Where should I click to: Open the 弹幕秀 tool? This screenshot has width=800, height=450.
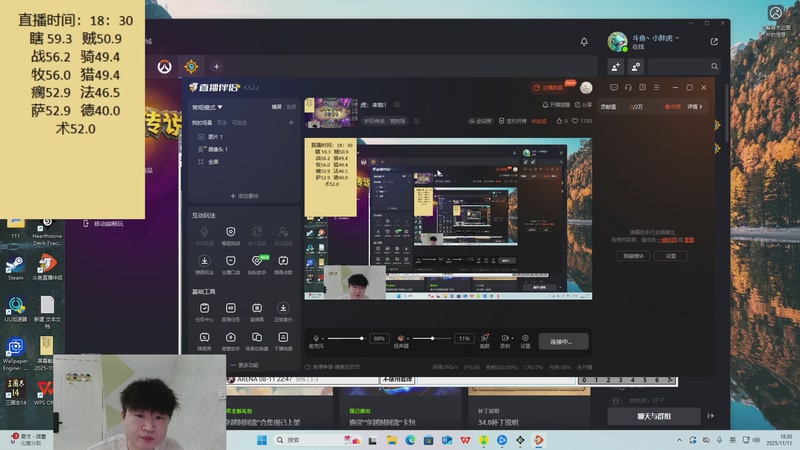point(204,341)
